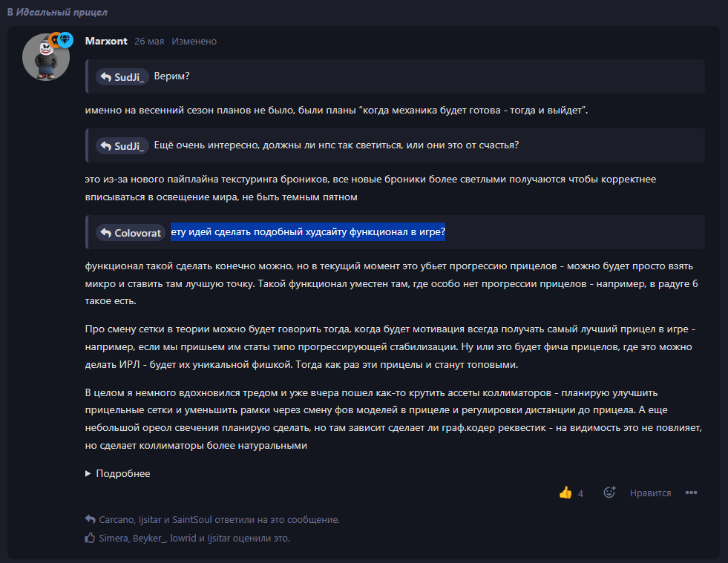728x563 pixels.
Task: Click the orange skull badge on avatar
Action: click(x=54, y=39)
